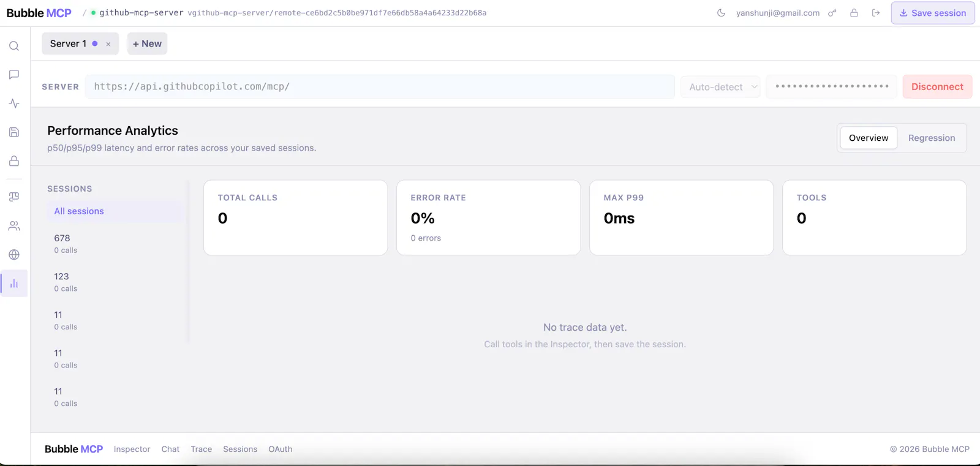Add a new server with + New
The height and width of the screenshot is (466, 980).
pos(147,43)
